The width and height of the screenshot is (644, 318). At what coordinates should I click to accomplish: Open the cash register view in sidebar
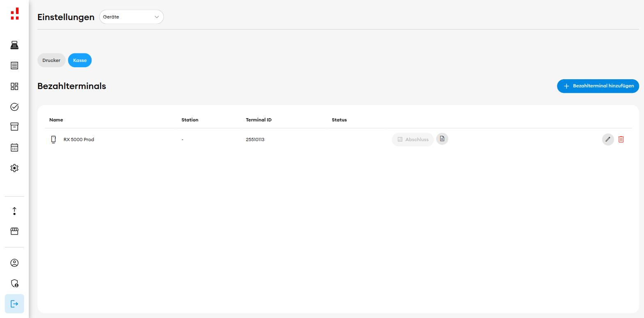click(14, 45)
